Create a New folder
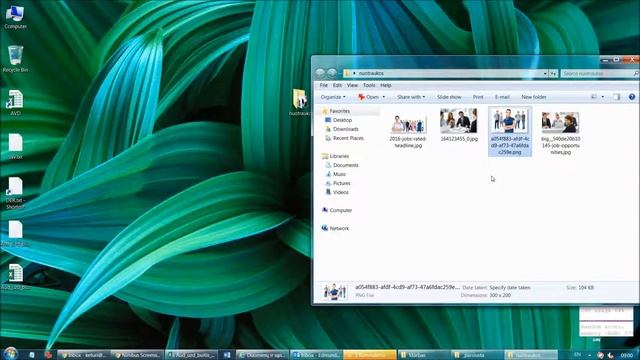The image size is (640, 360). (x=534, y=97)
